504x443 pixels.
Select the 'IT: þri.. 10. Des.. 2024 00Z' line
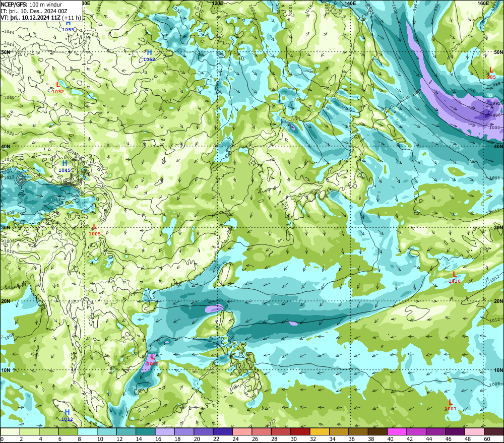pyautogui.click(x=34, y=11)
